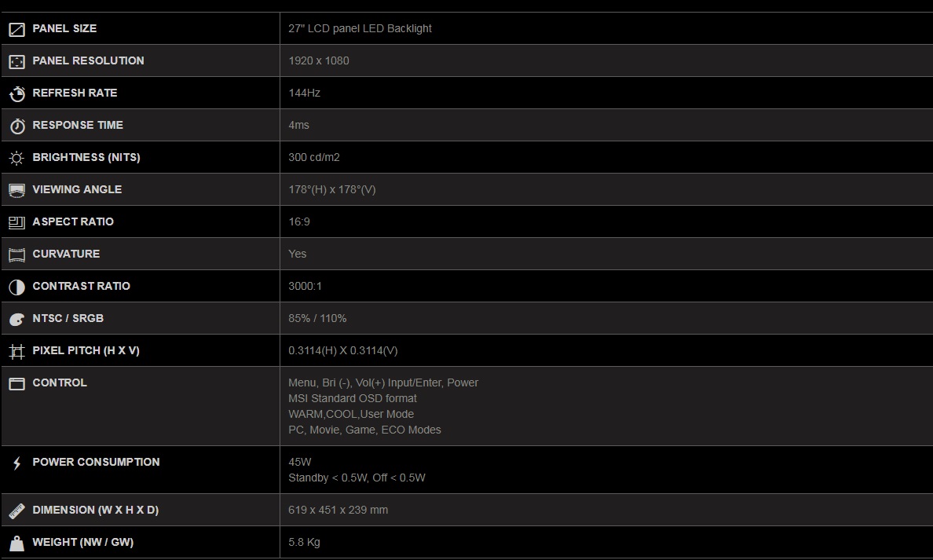Click the Control window icon
The image size is (933, 560).
point(16,383)
